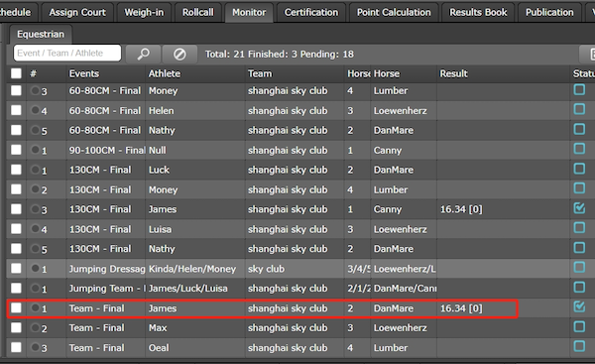This screenshot has height=364, width=595.
Task: Click the magnifier search button
Action: (143, 54)
